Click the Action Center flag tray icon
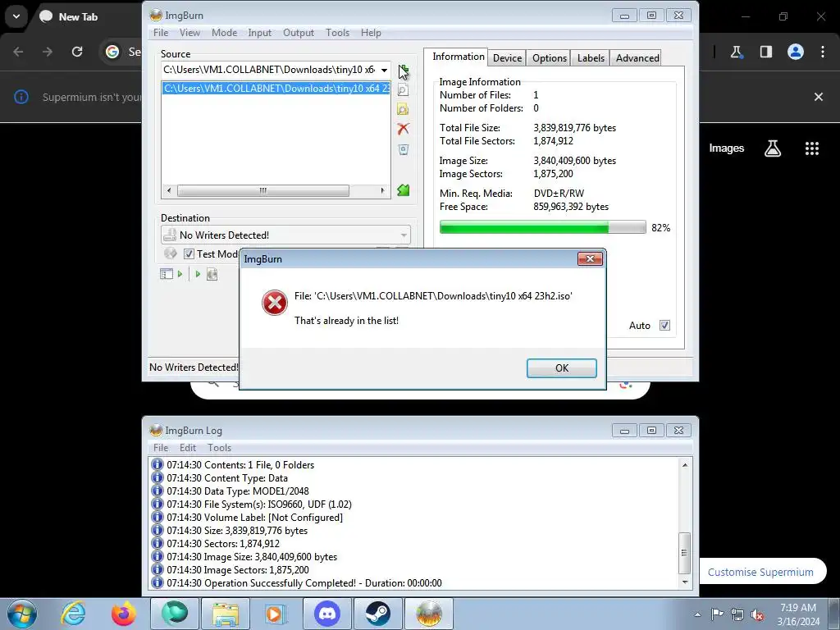The image size is (840, 630). click(x=717, y=614)
